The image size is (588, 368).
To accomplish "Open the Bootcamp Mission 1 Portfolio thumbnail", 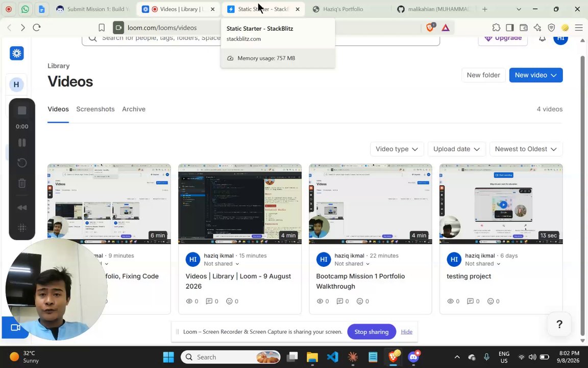I will point(370,204).
